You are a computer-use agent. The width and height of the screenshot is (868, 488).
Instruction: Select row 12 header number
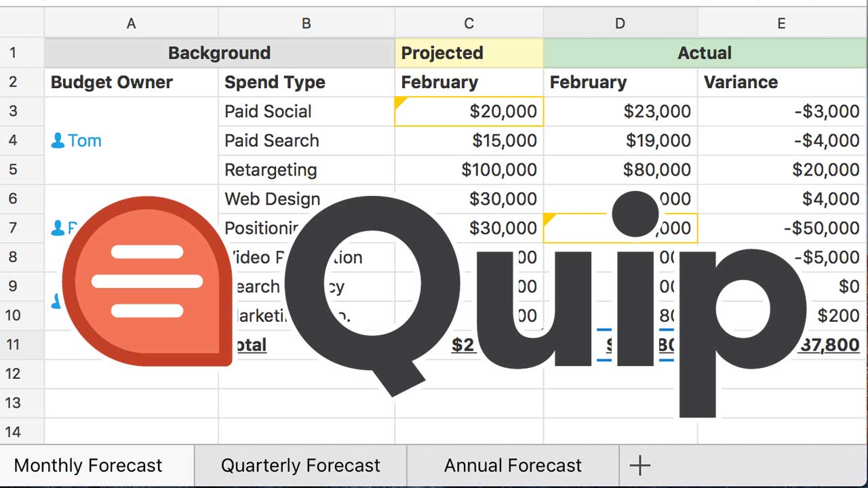[13, 373]
